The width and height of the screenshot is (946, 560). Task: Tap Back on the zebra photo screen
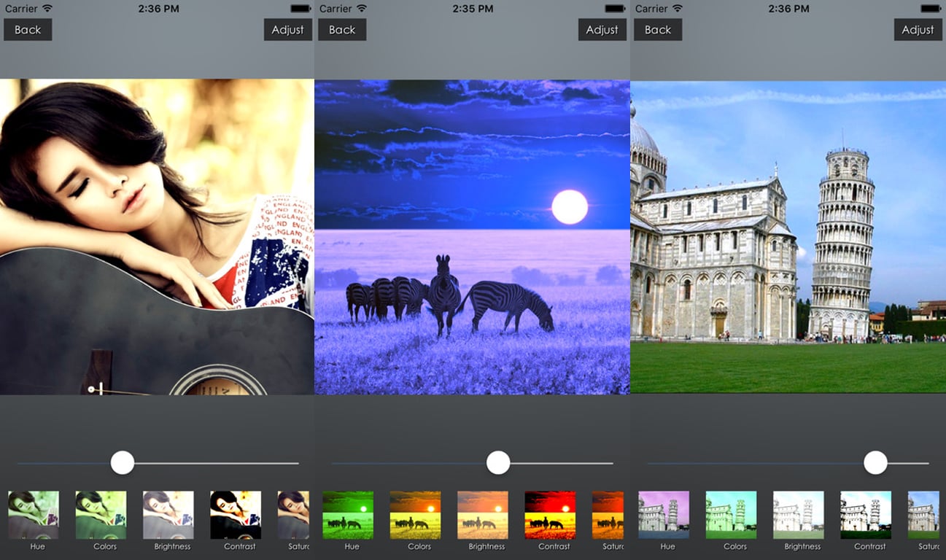(x=342, y=30)
